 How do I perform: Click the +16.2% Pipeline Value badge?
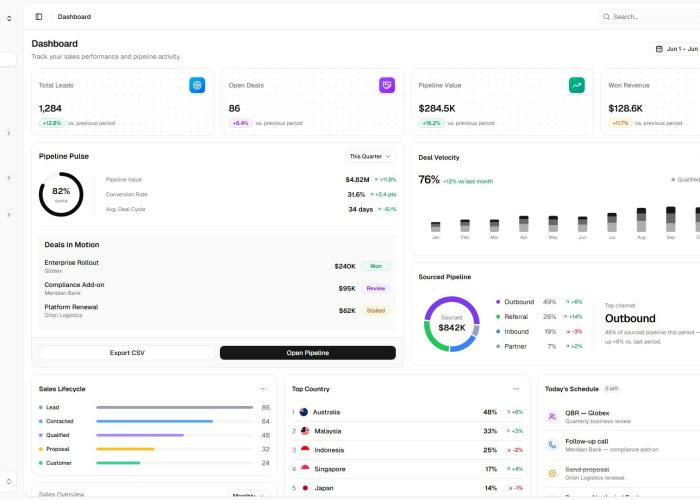431,123
